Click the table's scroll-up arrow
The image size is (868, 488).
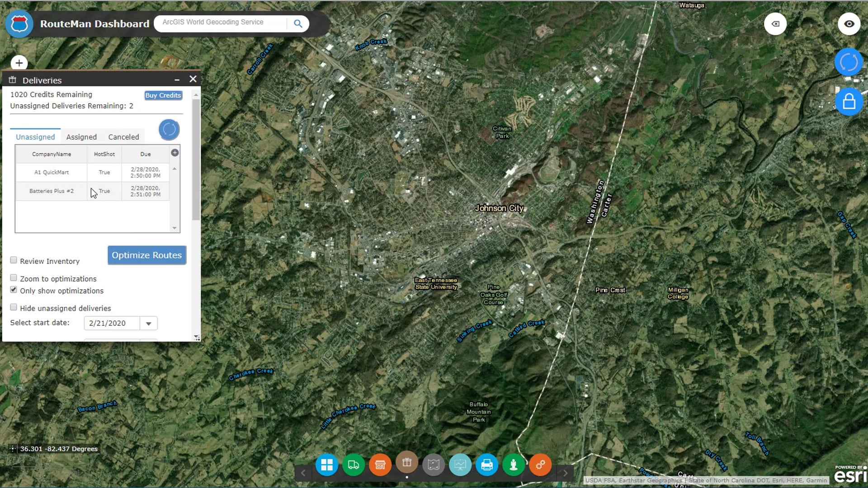pos(175,169)
